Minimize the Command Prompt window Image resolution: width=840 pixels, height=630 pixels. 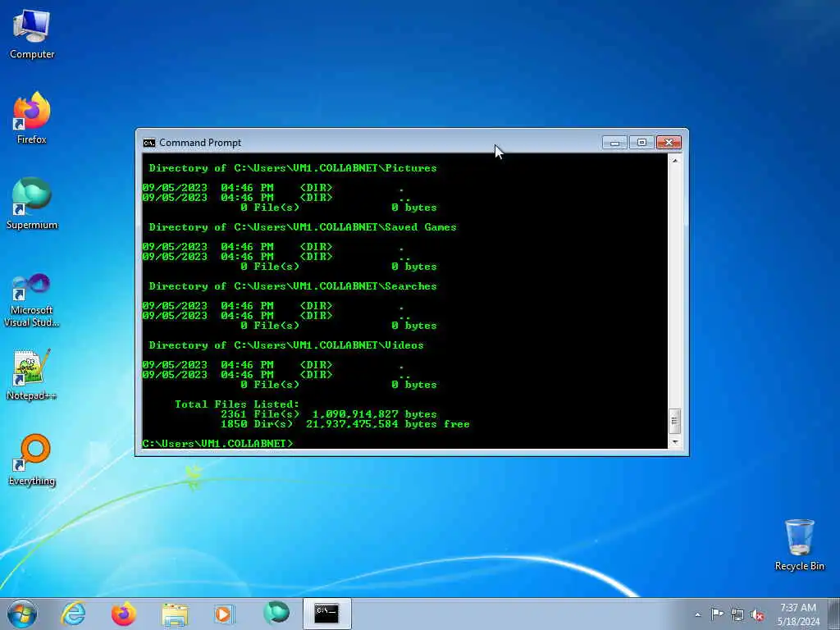pyautogui.click(x=614, y=143)
